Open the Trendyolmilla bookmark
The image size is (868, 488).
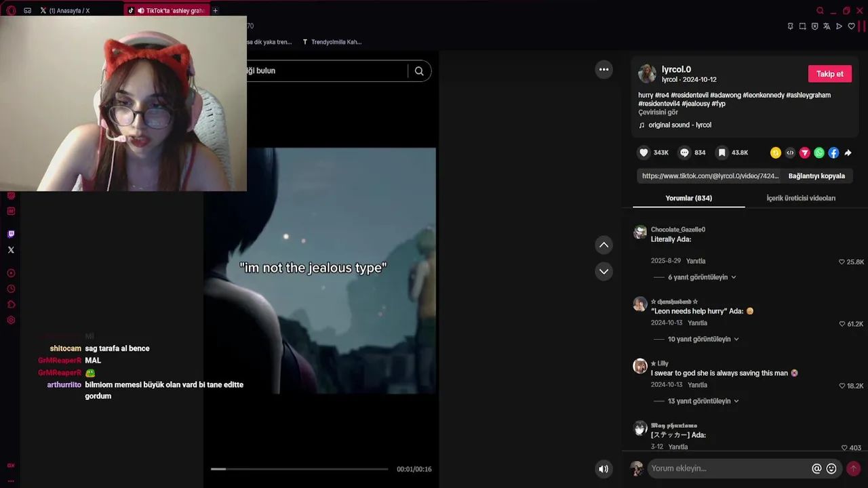click(332, 42)
